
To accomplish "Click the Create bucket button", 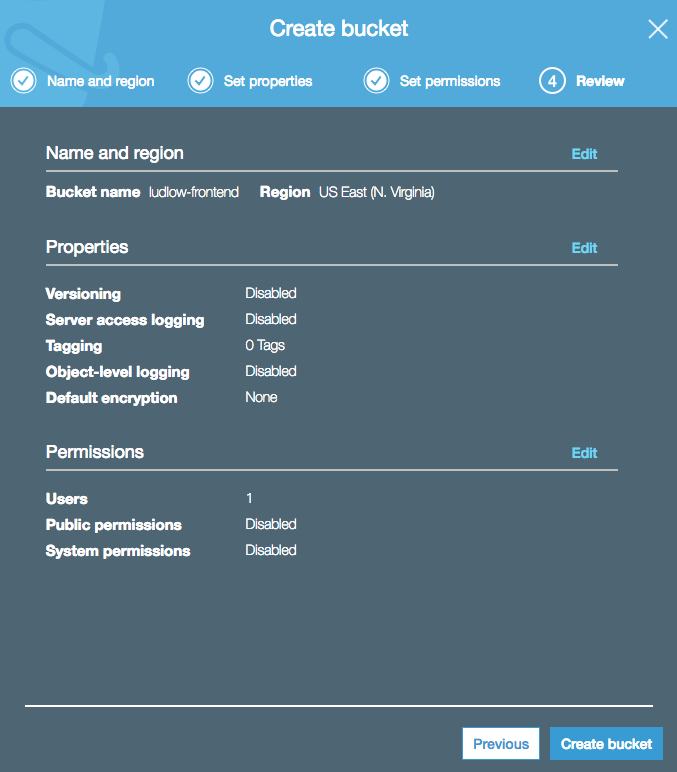I will [x=606, y=743].
